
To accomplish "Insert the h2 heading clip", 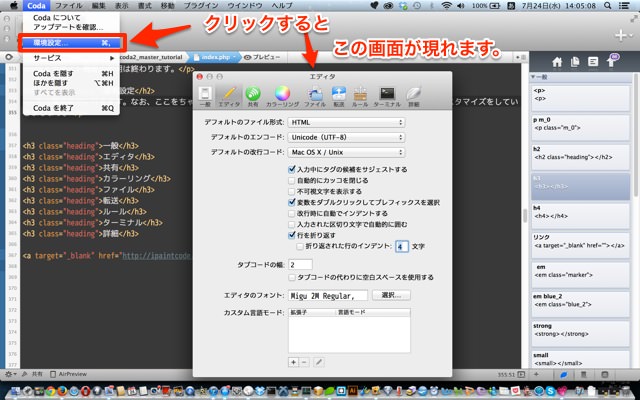I will click(x=580, y=156).
